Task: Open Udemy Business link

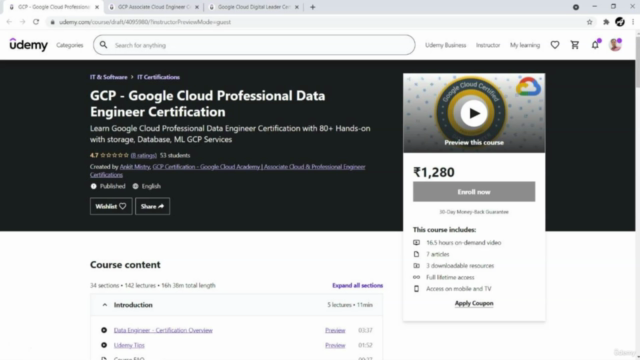Action: [x=445, y=45]
